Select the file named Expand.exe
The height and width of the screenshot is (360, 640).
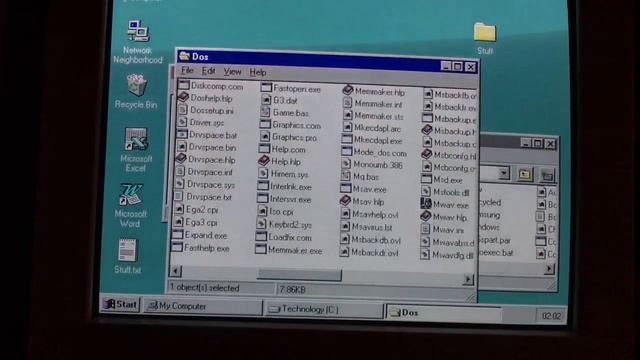point(206,236)
